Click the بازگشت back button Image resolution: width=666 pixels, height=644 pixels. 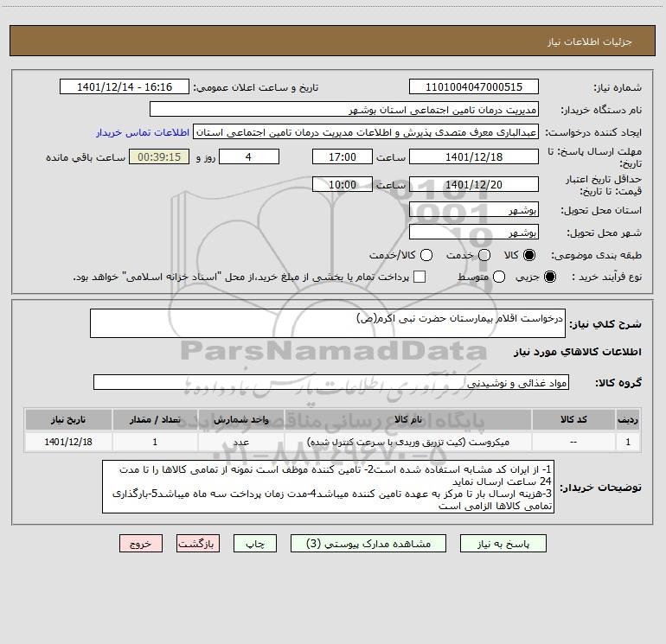tap(198, 544)
